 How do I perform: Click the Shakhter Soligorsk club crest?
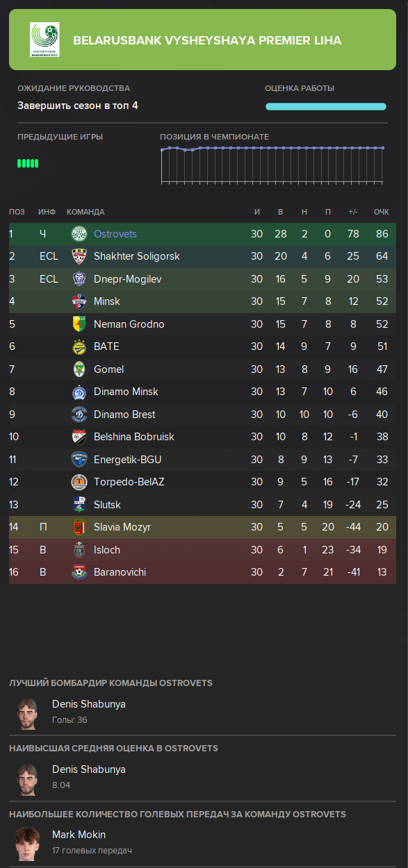[79, 256]
